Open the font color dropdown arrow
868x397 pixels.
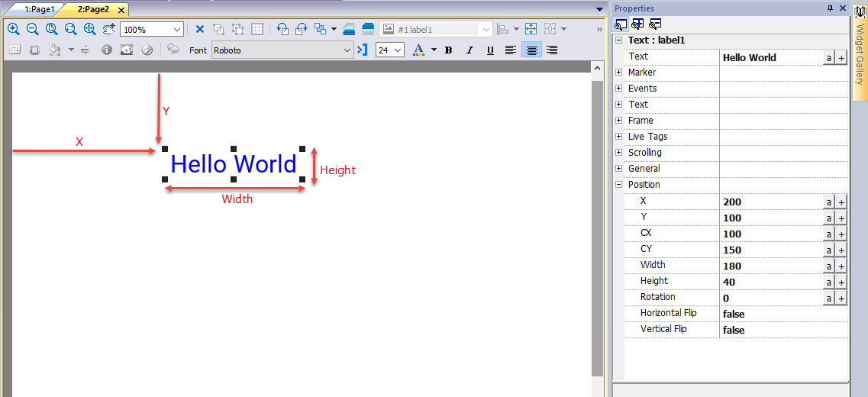[434, 50]
